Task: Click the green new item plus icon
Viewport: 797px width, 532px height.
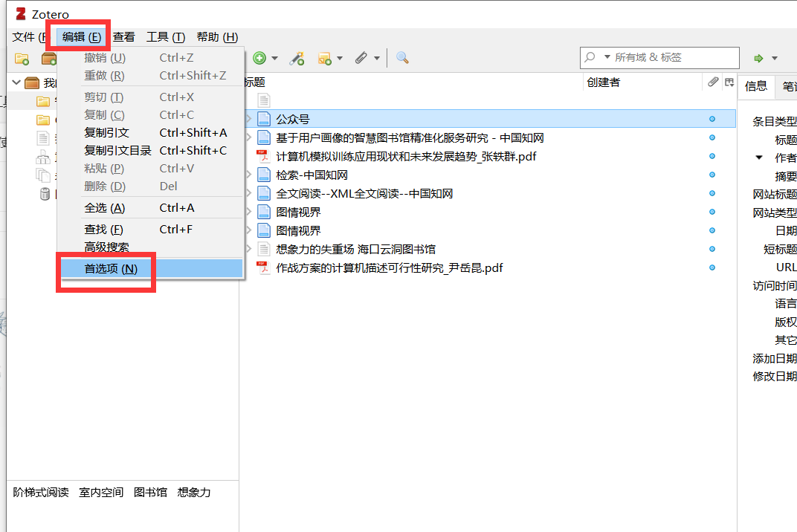Action: 259,58
